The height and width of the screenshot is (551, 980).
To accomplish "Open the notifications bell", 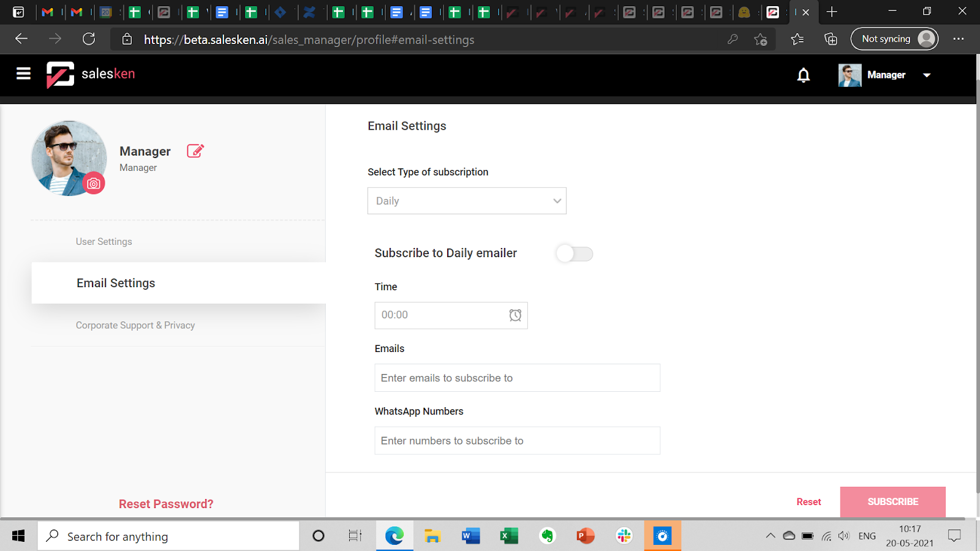I will click(x=804, y=75).
